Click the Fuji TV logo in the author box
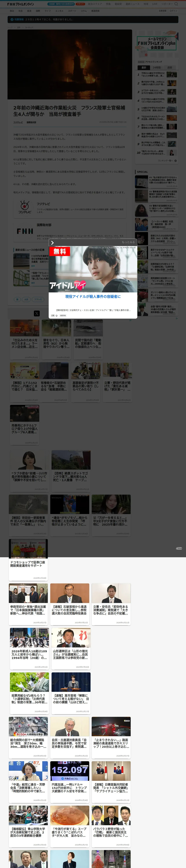The image size is (186, 868). 25,207
